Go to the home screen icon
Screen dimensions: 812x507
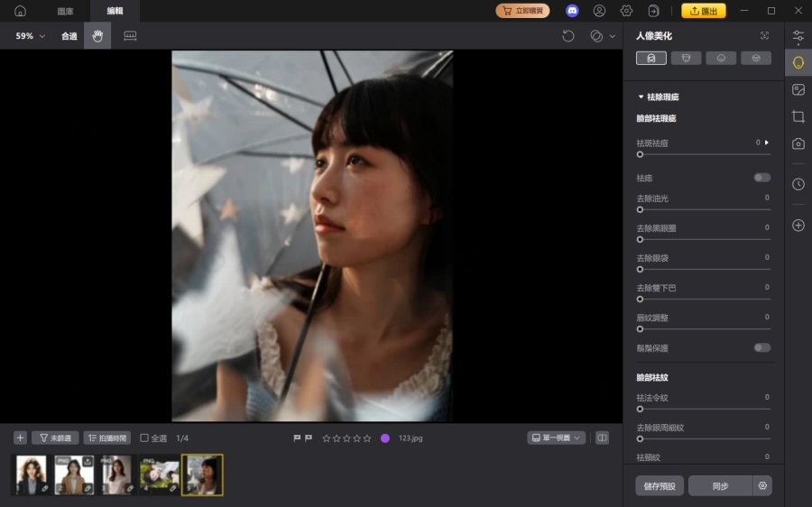tap(20, 11)
